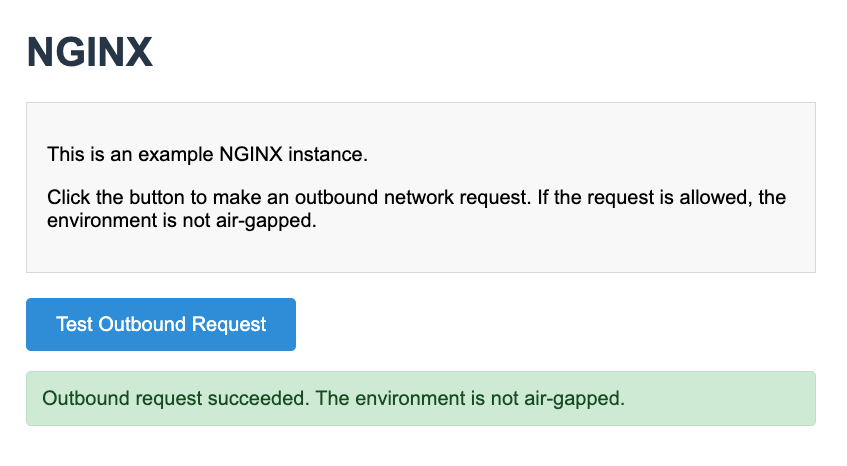This screenshot has height=466, width=847.
Task: Select the green success message banner
Action: pyautogui.click(x=420, y=399)
